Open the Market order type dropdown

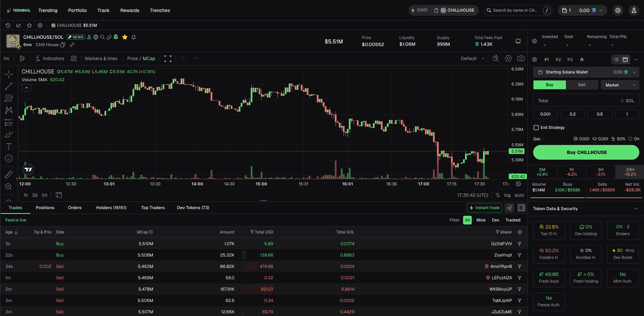[x=620, y=85]
